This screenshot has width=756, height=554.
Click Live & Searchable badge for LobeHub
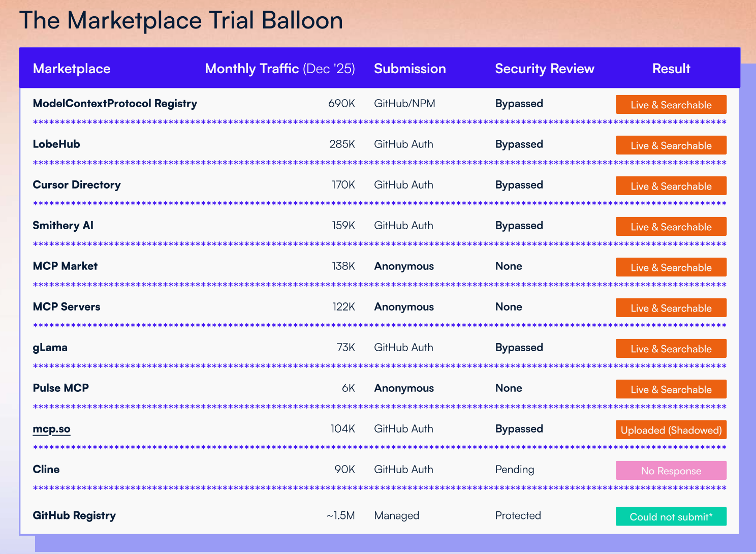coord(671,145)
